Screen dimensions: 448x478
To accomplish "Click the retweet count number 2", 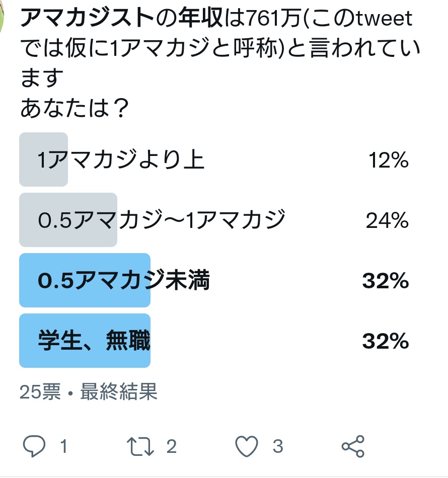I will click(x=171, y=446).
